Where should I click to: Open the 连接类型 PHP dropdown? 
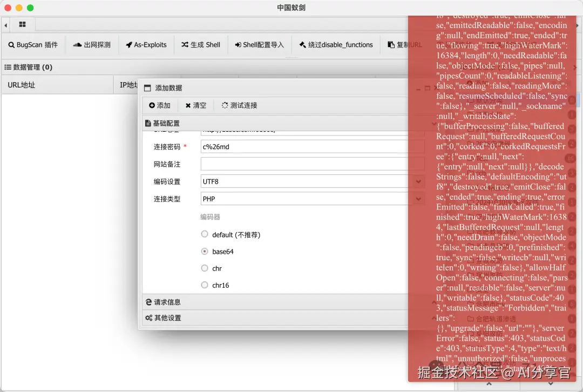(x=418, y=199)
